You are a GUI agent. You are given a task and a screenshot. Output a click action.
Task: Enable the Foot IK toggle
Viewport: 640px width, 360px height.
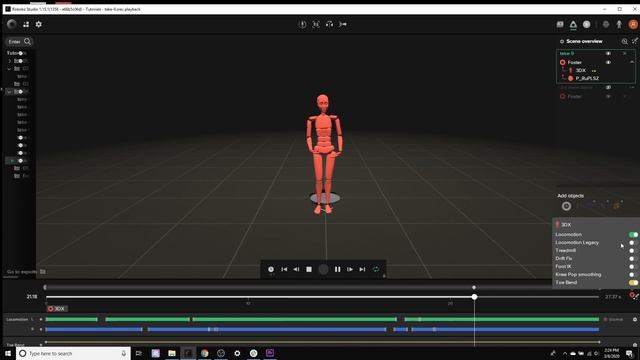(x=633, y=267)
